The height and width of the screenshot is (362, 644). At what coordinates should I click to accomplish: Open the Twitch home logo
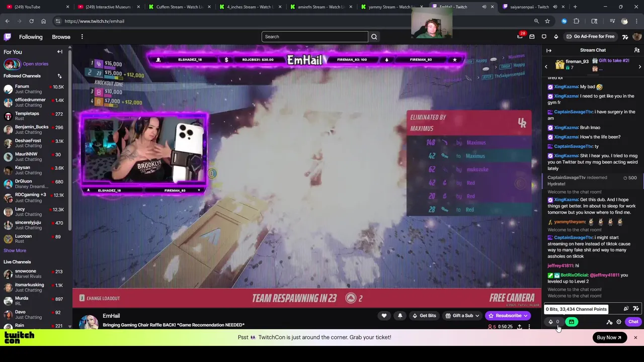(x=8, y=37)
